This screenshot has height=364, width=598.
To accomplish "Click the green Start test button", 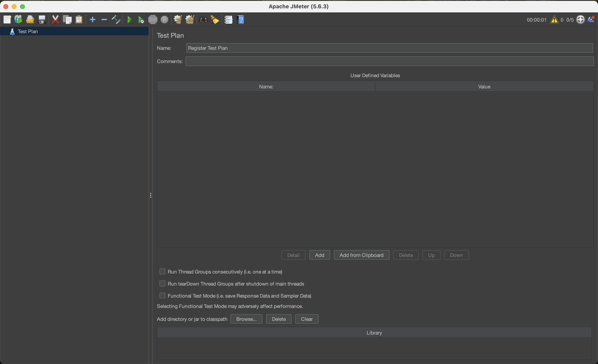I will pos(129,20).
